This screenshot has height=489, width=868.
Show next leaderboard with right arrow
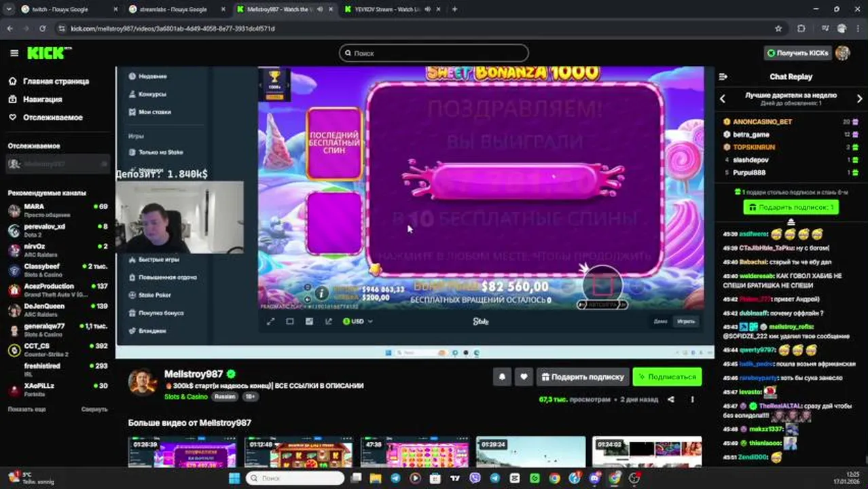click(x=859, y=98)
